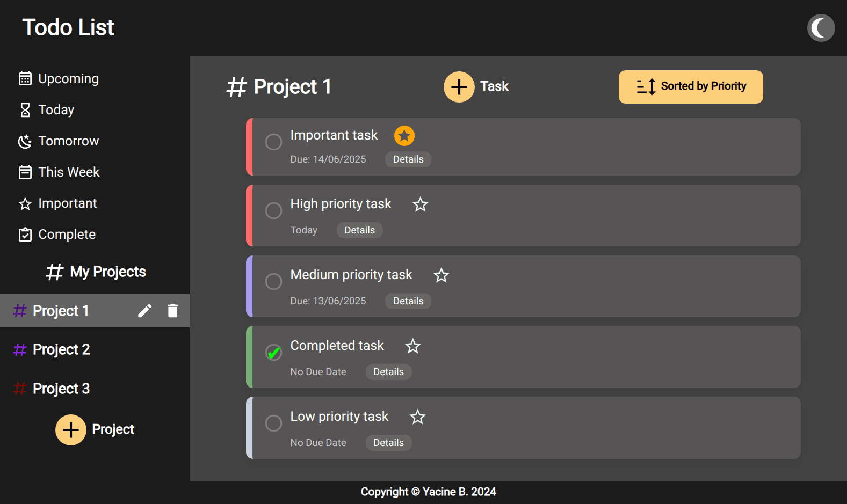Viewport: 847px width, 504px height.
Task: Open the Today view
Action: coord(56,110)
